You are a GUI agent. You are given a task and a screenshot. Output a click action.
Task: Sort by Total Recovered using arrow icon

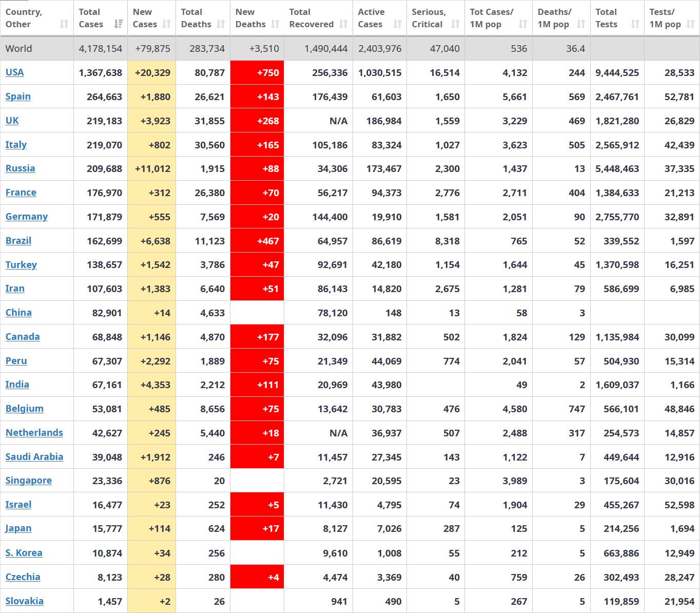[344, 24]
